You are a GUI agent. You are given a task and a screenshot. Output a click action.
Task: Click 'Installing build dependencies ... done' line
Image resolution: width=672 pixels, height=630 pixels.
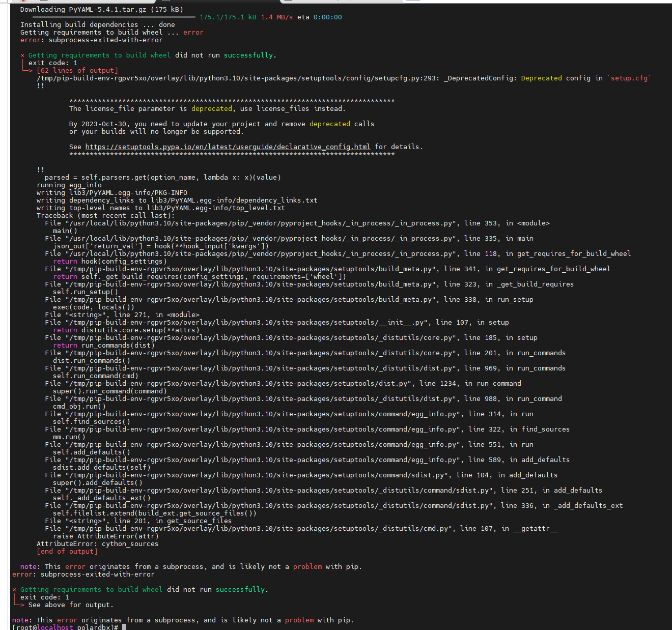click(97, 25)
